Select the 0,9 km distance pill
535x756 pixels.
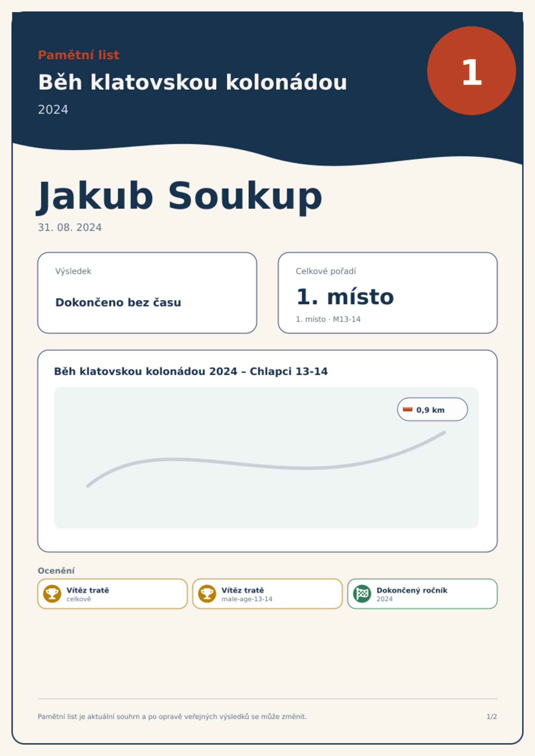433,409
